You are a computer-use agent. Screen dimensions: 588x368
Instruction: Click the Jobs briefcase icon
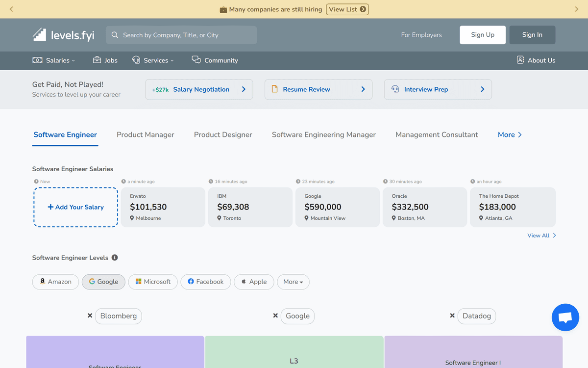97,60
